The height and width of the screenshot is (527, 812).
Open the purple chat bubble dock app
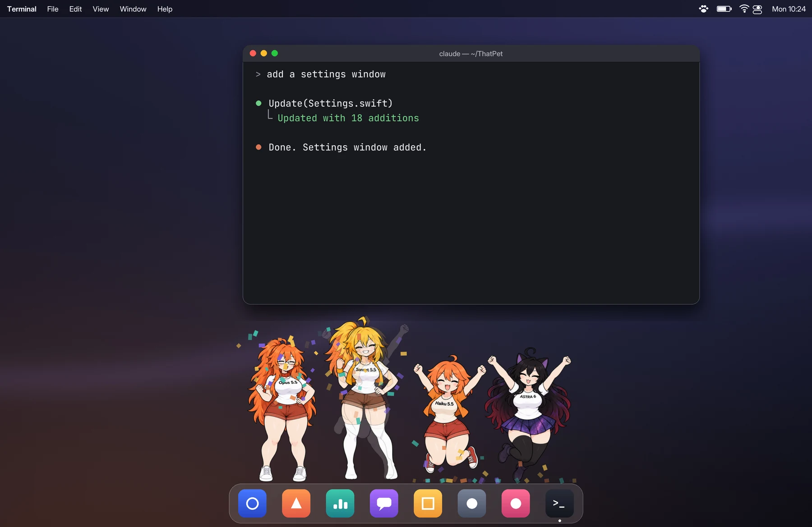click(384, 503)
